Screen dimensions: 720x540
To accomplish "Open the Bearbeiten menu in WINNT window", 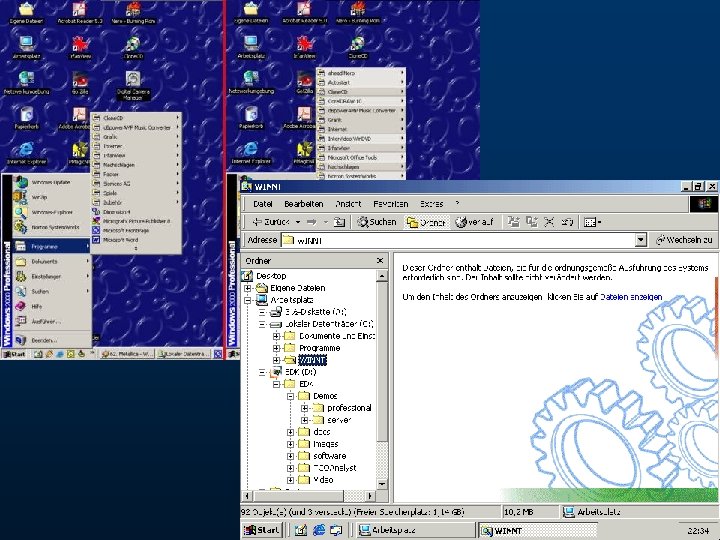I will pyautogui.click(x=304, y=204).
